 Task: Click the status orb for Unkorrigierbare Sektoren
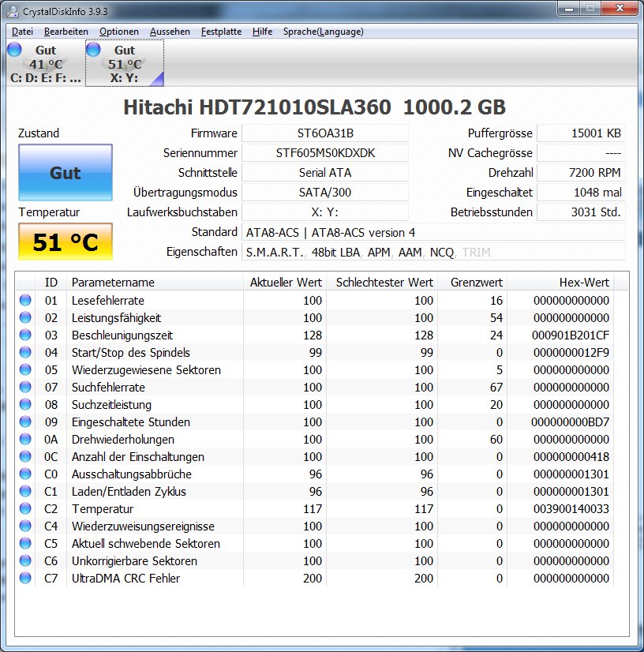pos(25,560)
